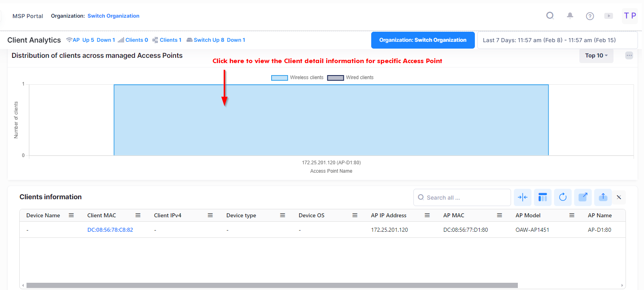This screenshot has width=644, height=290.
Task: Open the help question mark icon
Action: (589, 16)
